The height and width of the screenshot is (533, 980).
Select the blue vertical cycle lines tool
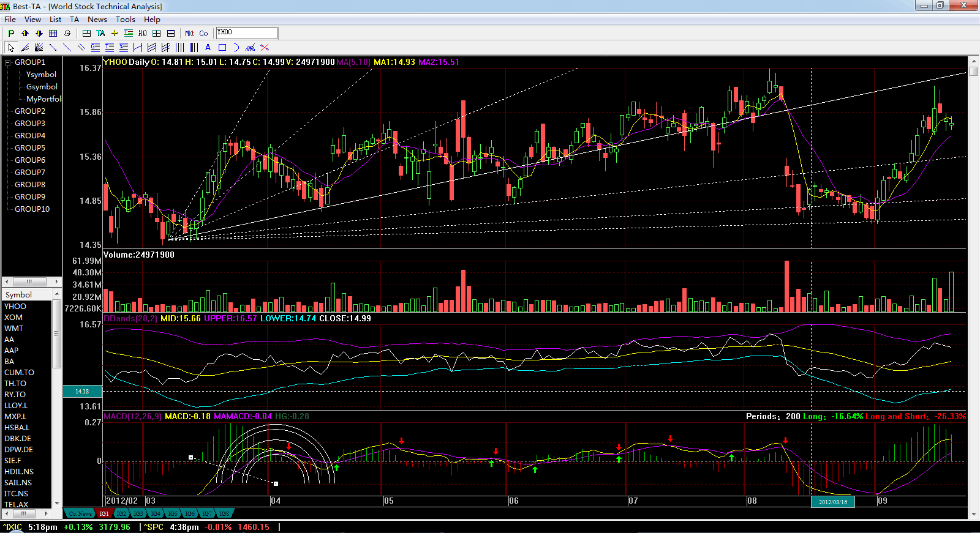point(179,47)
